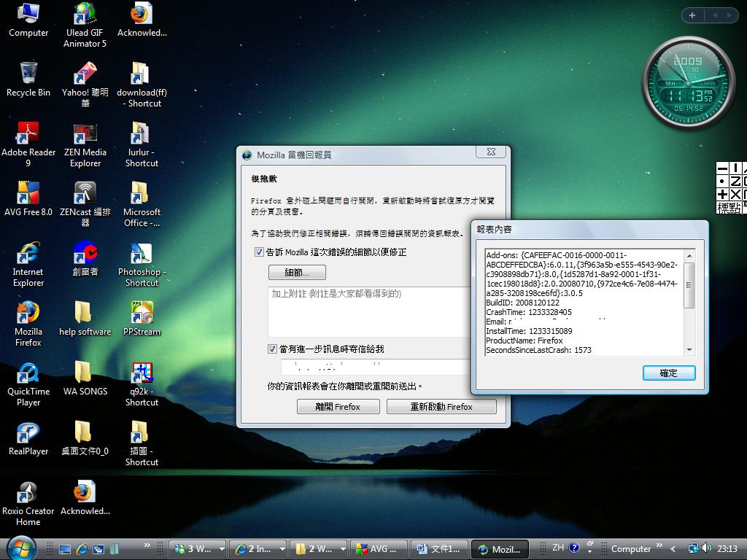Click language bar help icon
The image size is (747, 560).
point(574,548)
